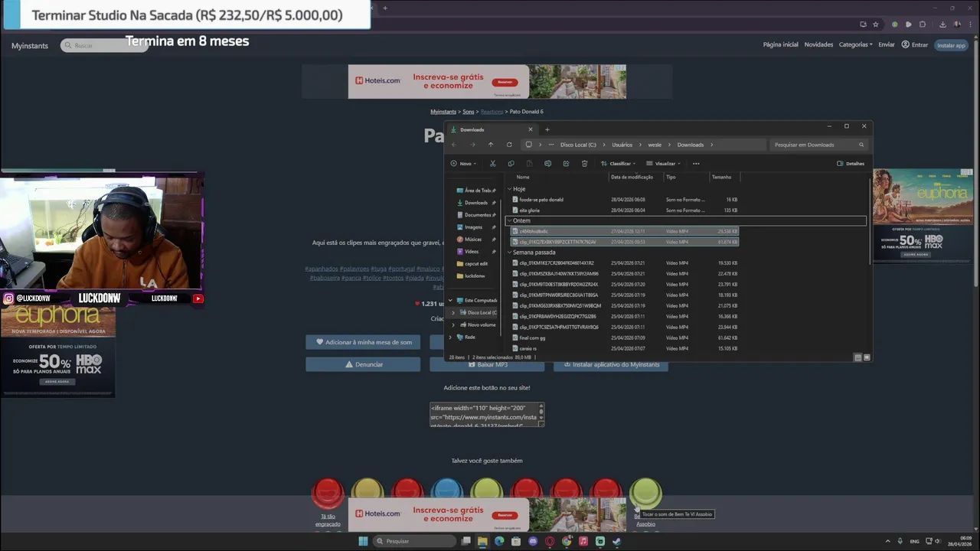Collapse the Ontem group

coord(510,220)
